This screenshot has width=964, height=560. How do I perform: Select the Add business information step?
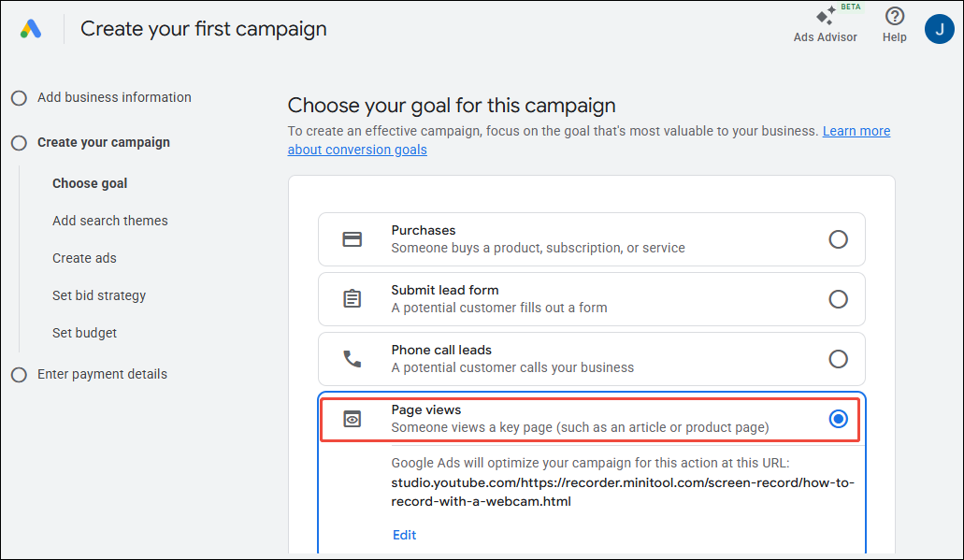[x=114, y=96]
